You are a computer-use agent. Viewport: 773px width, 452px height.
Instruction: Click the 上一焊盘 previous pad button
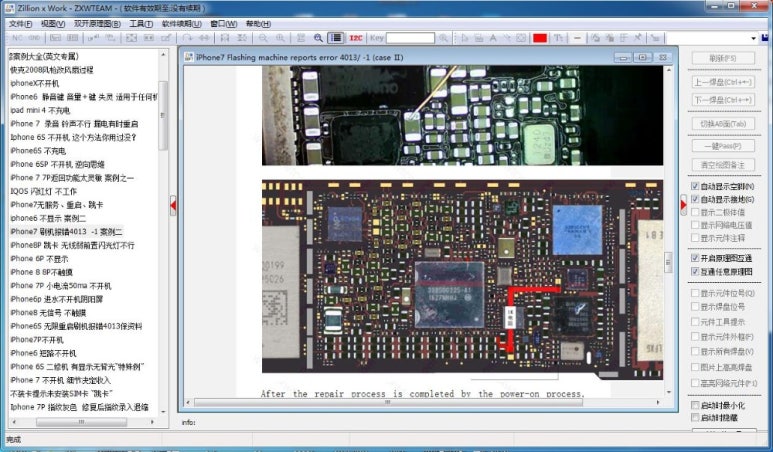[723, 82]
